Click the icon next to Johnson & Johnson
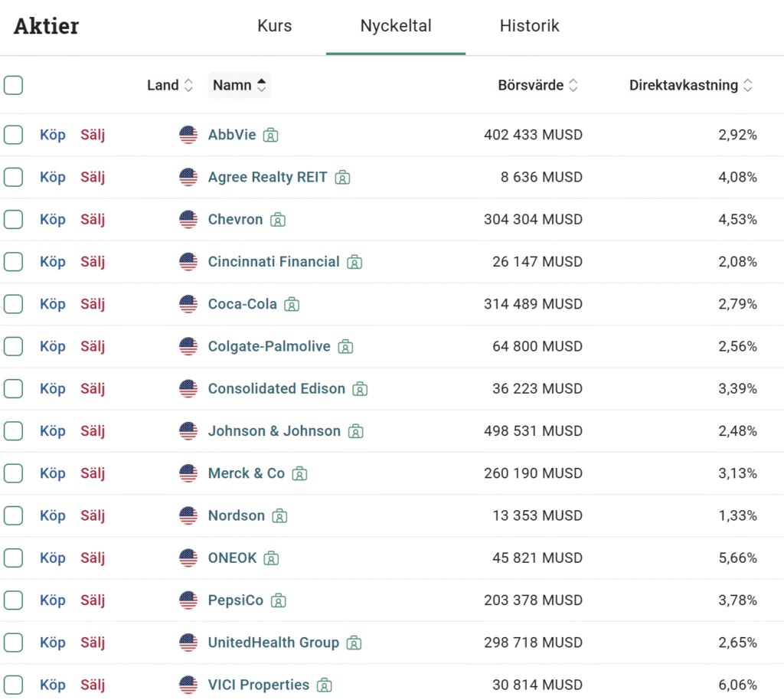This screenshot has width=784, height=700. (355, 432)
